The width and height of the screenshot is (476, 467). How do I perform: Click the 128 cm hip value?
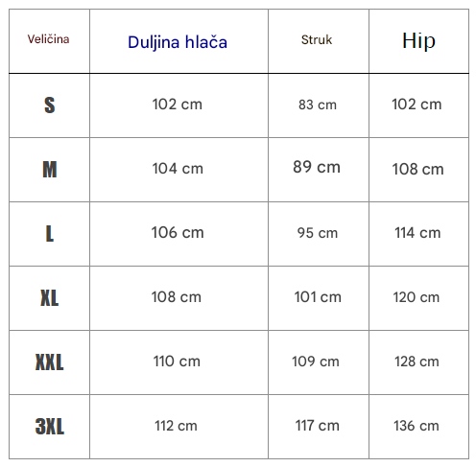[416, 362]
